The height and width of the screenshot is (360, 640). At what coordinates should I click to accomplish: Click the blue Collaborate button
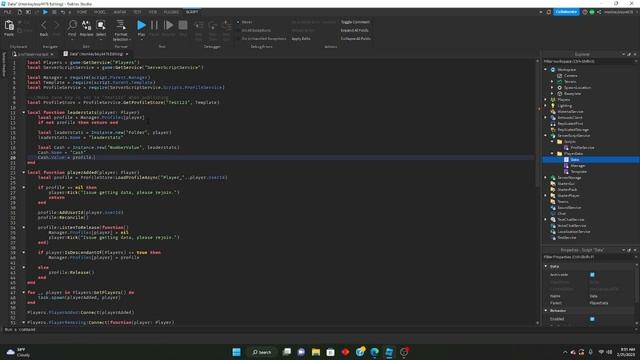click(x=566, y=12)
